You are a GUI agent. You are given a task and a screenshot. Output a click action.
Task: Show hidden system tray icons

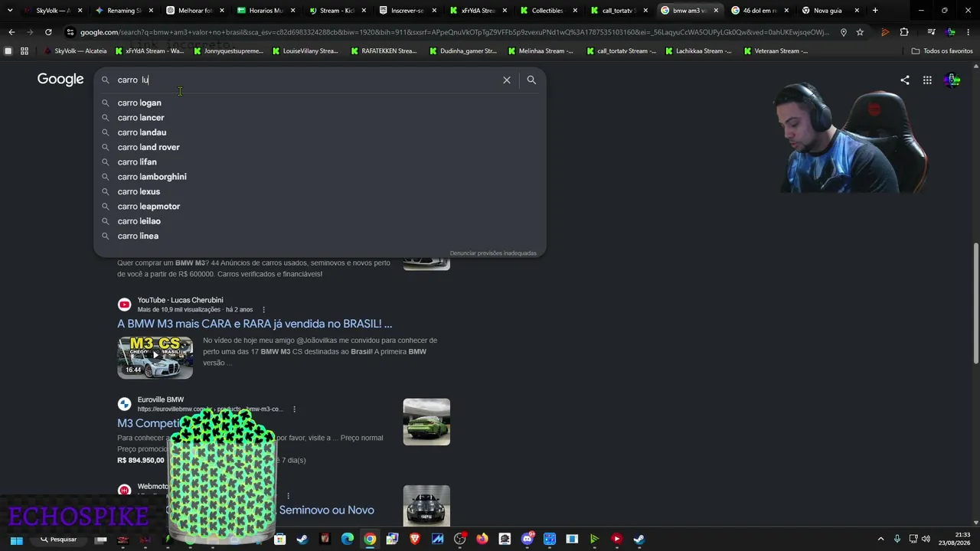coord(880,540)
